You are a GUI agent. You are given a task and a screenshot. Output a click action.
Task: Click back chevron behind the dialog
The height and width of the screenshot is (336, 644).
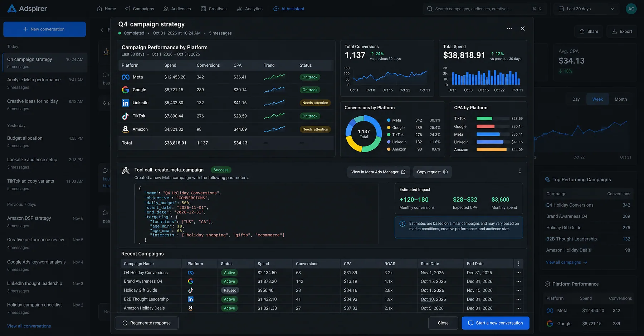[x=102, y=30]
